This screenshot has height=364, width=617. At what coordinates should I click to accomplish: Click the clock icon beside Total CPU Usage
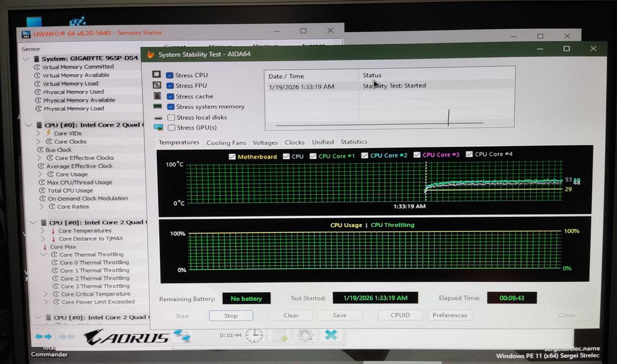pyautogui.click(x=42, y=190)
